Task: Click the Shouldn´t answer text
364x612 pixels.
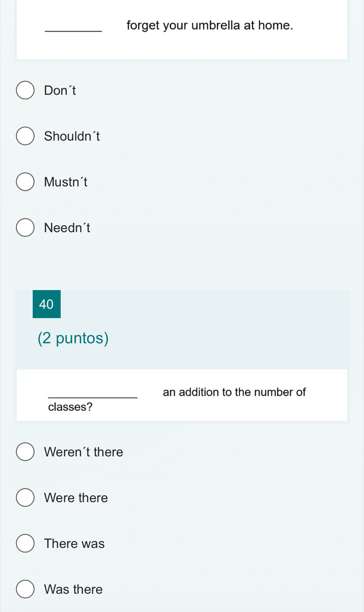Action: tap(72, 136)
